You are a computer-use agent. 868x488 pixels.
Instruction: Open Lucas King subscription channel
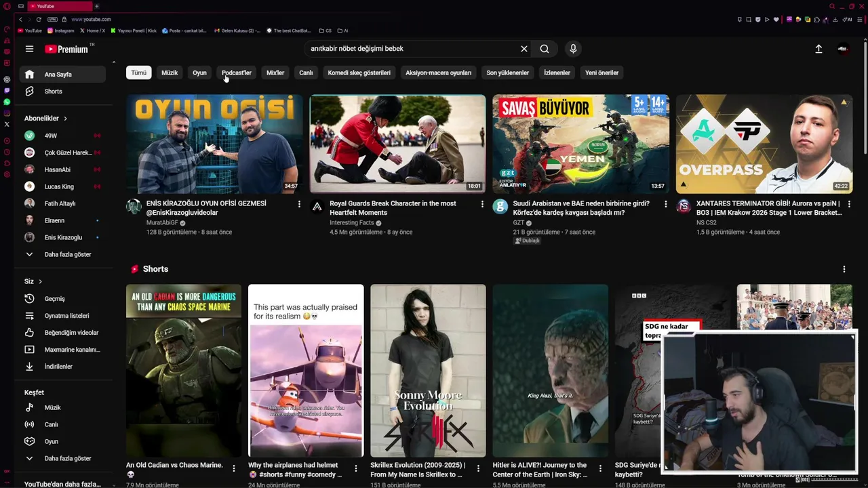coord(61,186)
